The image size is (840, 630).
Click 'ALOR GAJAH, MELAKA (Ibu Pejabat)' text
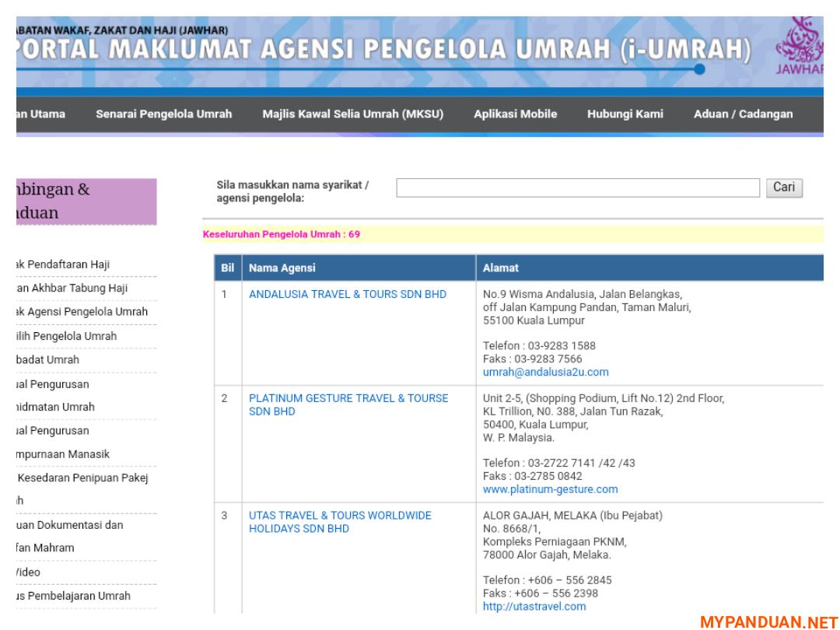click(572, 516)
